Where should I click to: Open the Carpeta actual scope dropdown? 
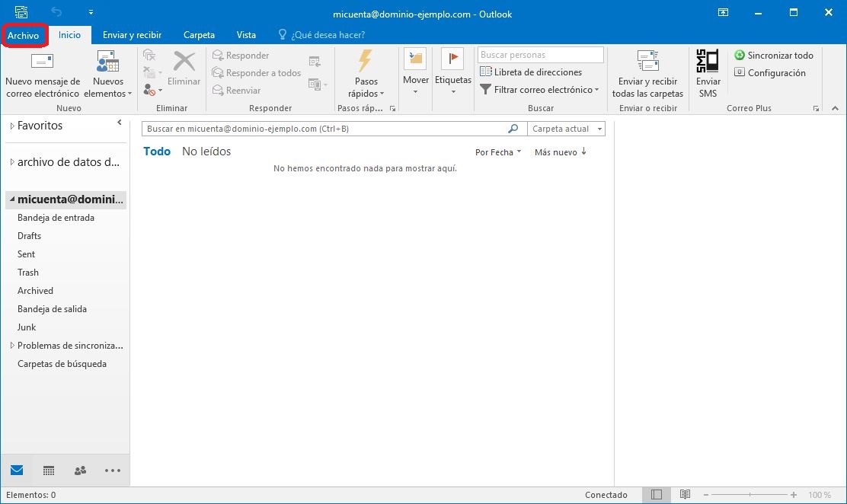566,129
